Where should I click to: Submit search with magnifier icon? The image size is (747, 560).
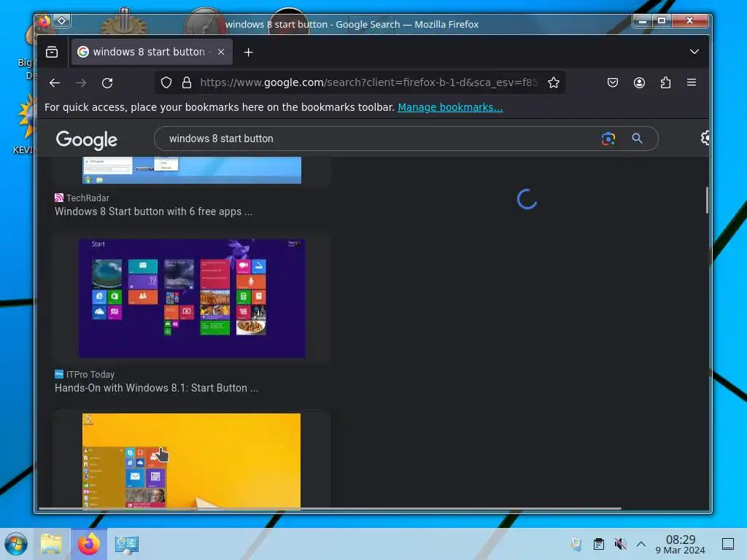coord(637,139)
